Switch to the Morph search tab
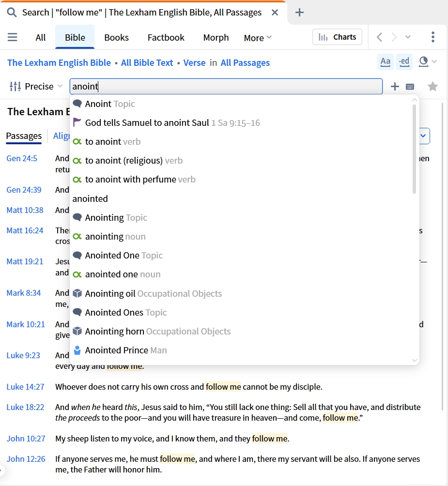 [x=216, y=37]
